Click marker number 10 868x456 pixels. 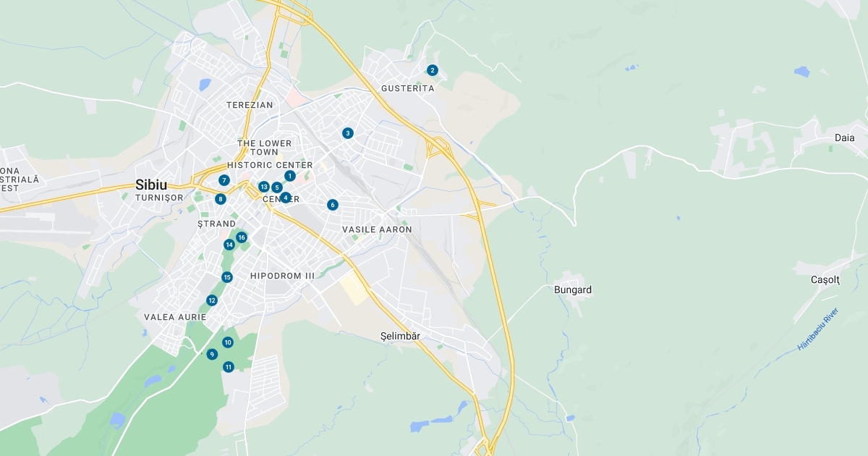pos(228,342)
